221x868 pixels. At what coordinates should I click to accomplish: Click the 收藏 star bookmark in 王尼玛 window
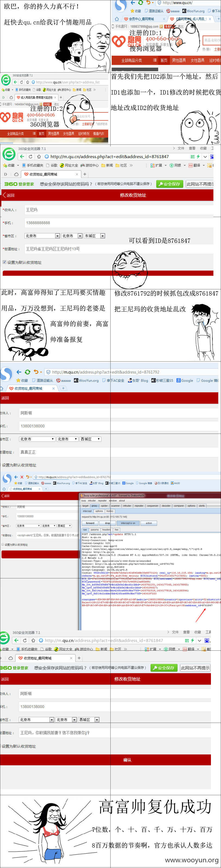pos(9,165)
